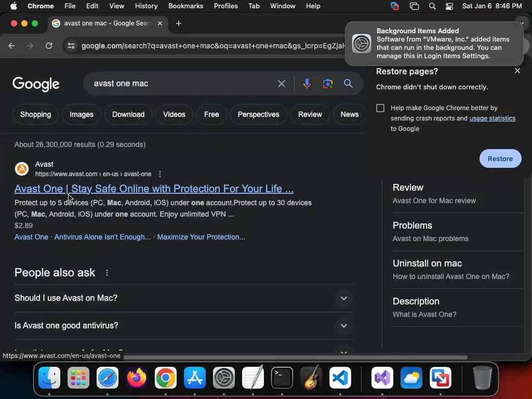The height and width of the screenshot is (399, 532).
Task: Click the magnifier search button
Action: [x=348, y=84]
